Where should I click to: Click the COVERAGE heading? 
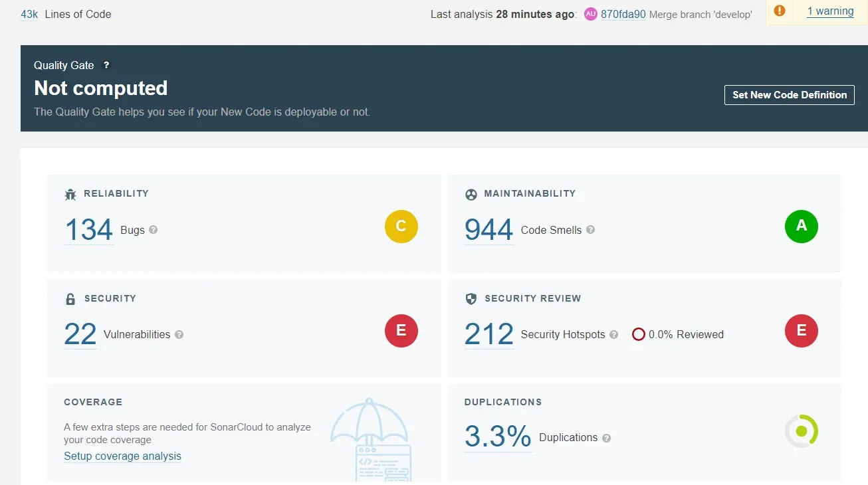coord(93,403)
